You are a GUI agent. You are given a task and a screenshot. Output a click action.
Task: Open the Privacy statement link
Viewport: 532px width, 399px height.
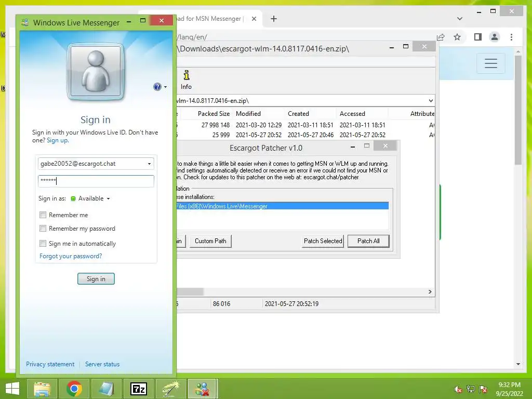pos(50,364)
